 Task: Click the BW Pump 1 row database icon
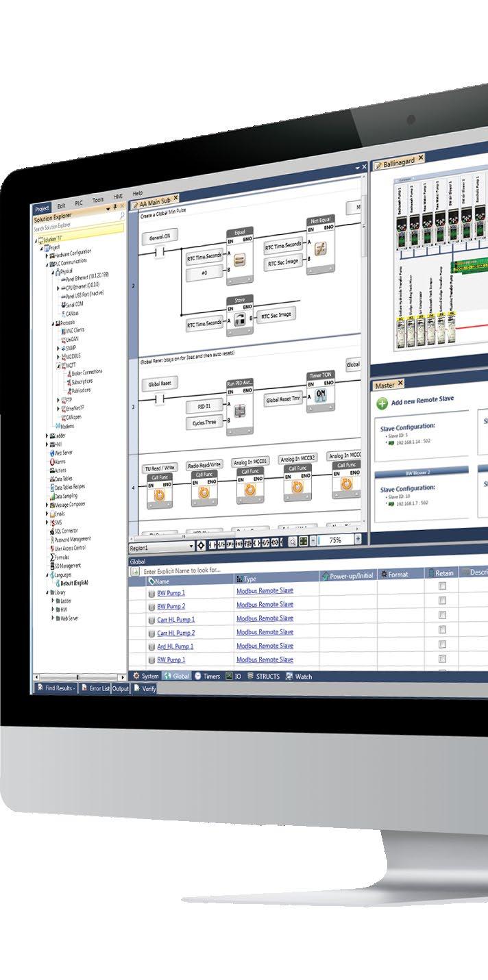[151, 594]
